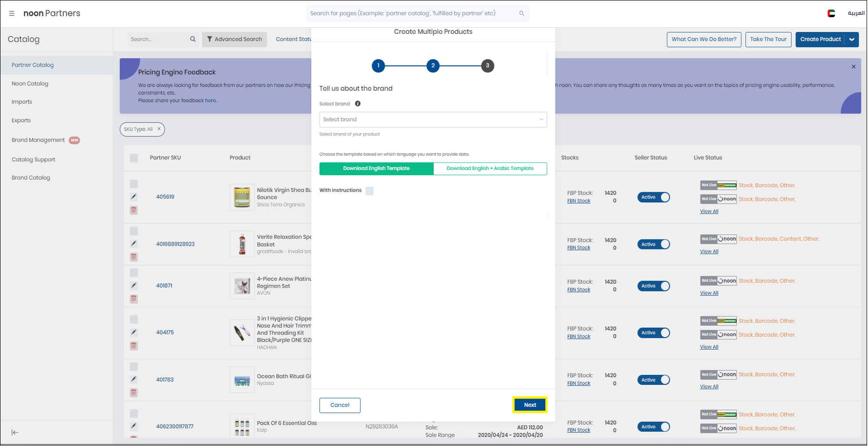Click the step 3 circle in progress indicator
The height and width of the screenshot is (446, 868).
487,66
